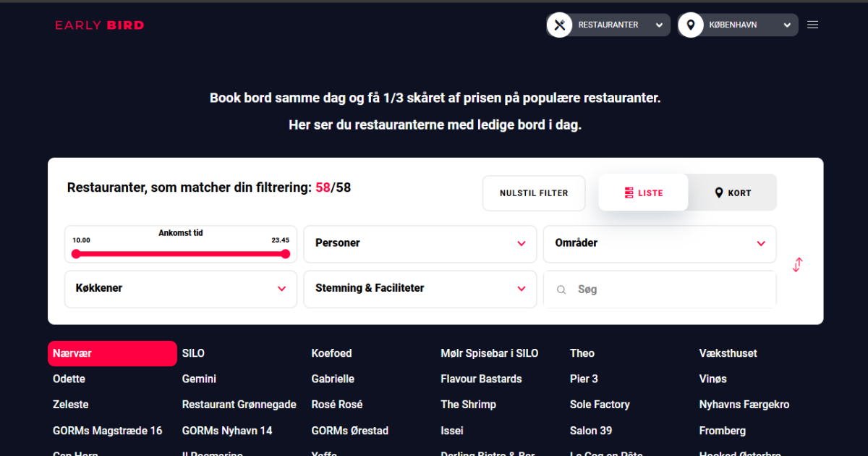868x456 pixels.
Task: Open the Områder filter dropdown
Action: pyautogui.click(x=659, y=243)
